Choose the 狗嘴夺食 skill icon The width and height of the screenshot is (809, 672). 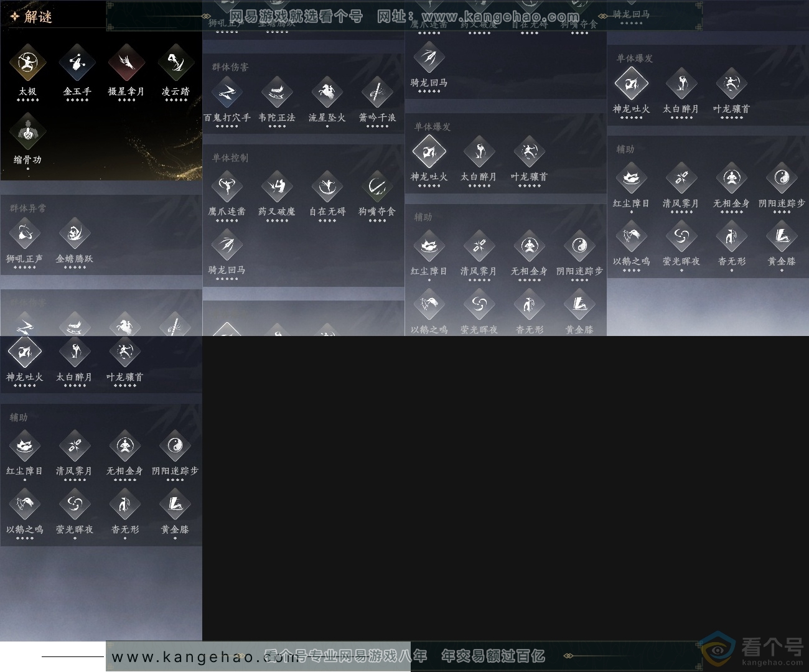coord(377,187)
